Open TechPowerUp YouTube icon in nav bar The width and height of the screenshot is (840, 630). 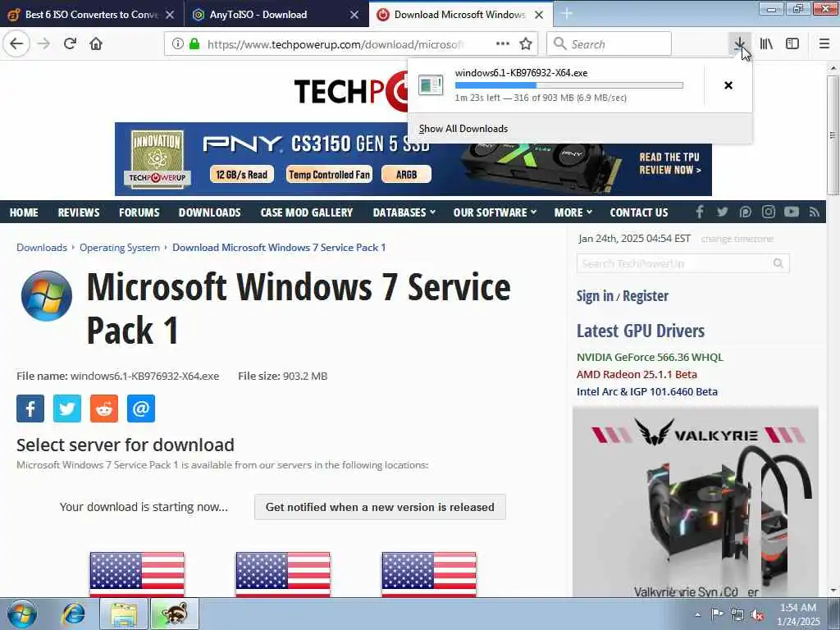pyautogui.click(x=792, y=212)
